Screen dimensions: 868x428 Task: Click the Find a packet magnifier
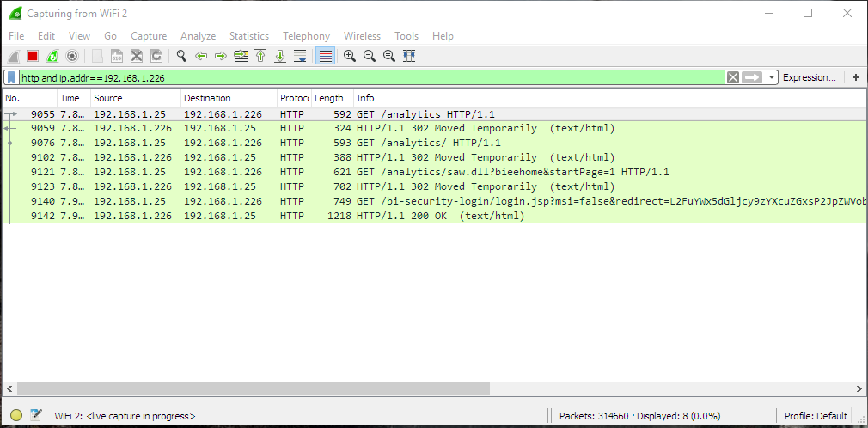click(181, 56)
